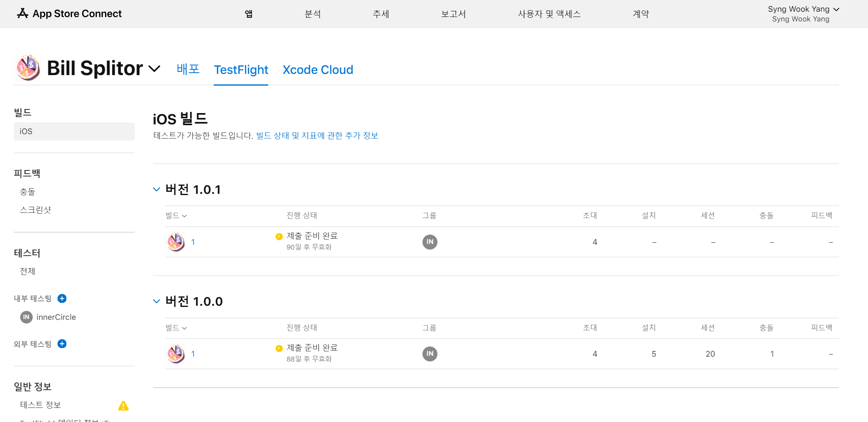Switch to the TestFlight tab
This screenshot has height=422, width=868.
(241, 70)
